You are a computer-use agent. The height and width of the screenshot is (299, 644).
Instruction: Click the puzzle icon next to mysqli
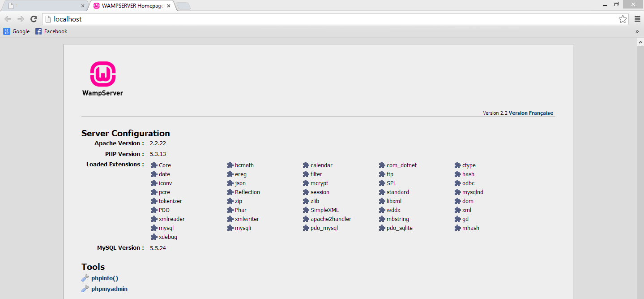(x=230, y=228)
